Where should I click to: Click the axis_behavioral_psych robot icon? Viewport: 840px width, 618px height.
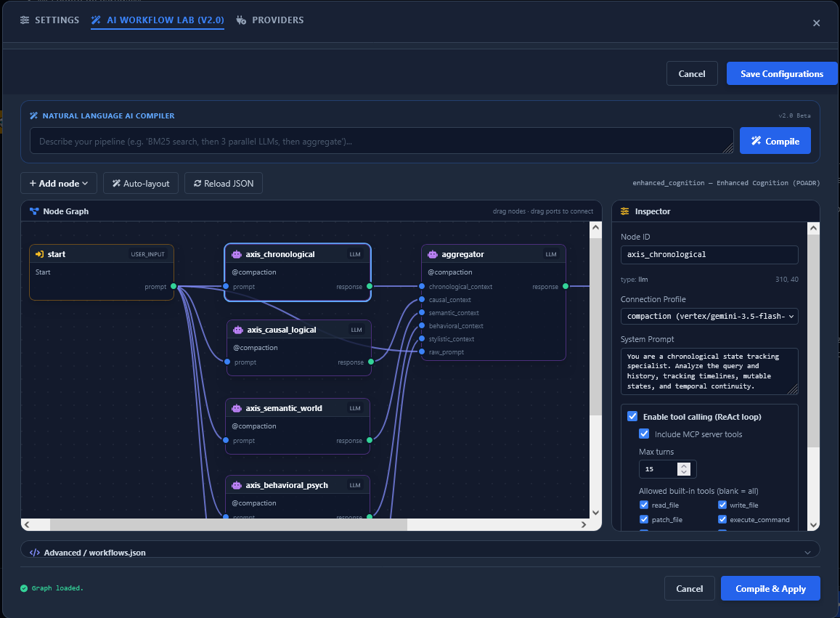point(237,485)
